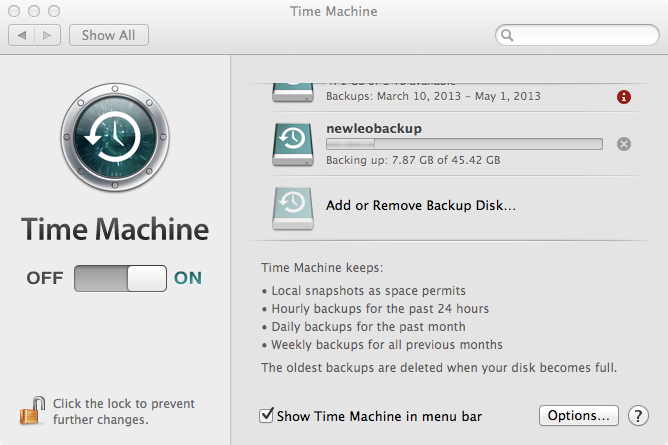
Task: Click the Add or Remove Backup Disk icon
Action: 293,208
